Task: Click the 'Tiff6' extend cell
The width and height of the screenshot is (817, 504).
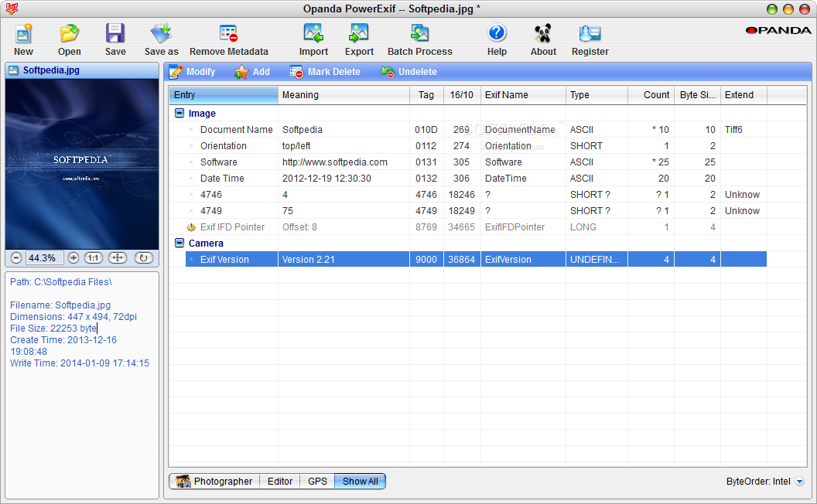Action: click(x=744, y=130)
